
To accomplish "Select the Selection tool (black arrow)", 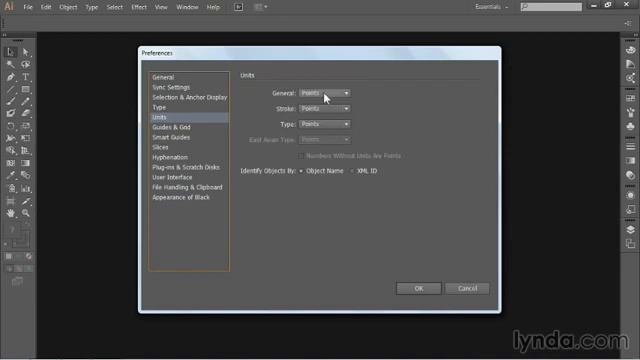I will [11, 52].
